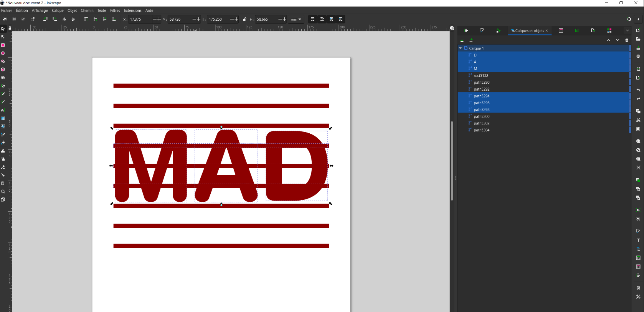Viewport: 644px width, 312px height.
Task: Select the Ellipse tool
Action: click(x=3, y=53)
